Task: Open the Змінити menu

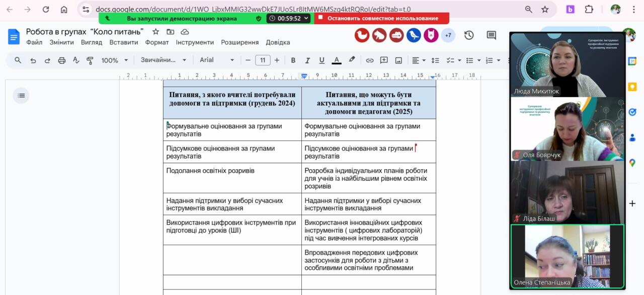Action: click(x=61, y=42)
